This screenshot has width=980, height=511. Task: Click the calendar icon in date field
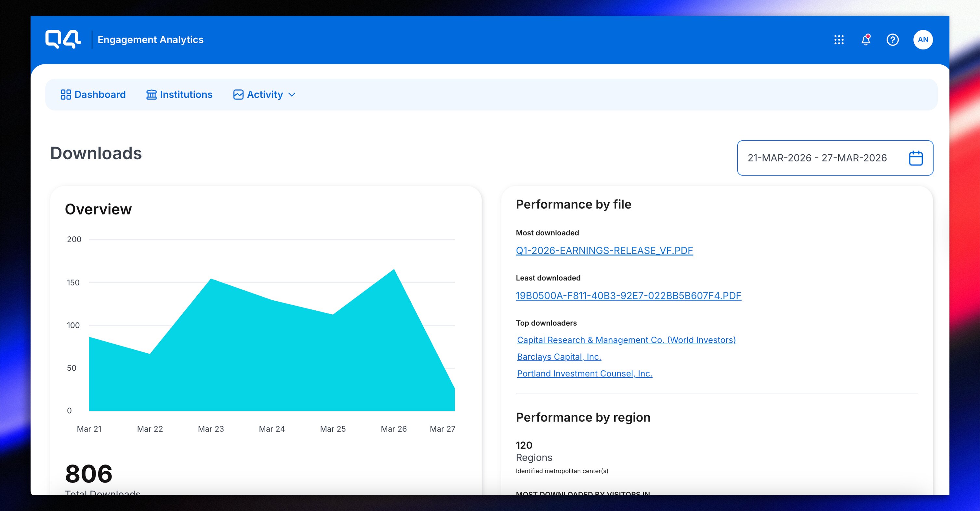(x=915, y=158)
